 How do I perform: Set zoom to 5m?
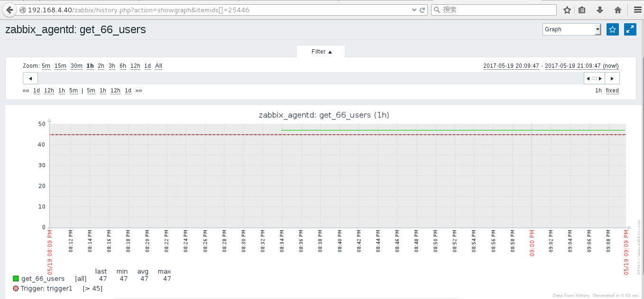[46, 66]
